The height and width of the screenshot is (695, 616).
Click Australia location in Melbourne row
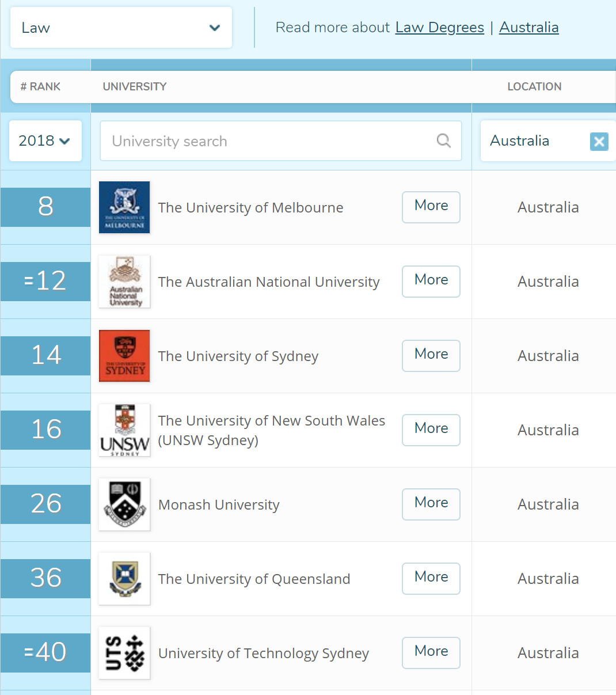click(548, 207)
